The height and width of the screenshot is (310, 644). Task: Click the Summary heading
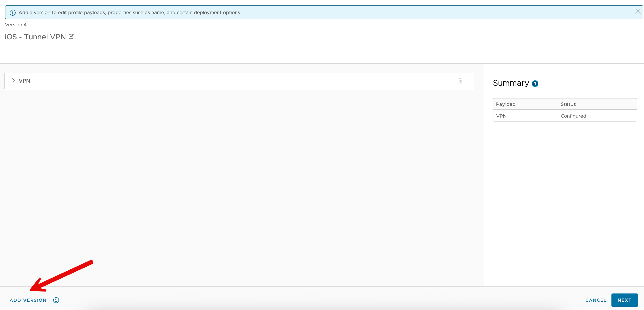tap(511, 83)
